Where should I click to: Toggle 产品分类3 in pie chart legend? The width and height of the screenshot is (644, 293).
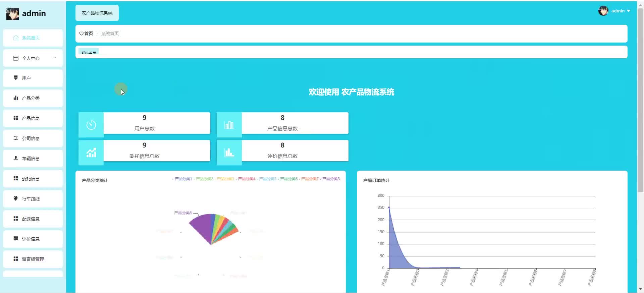click(224, 179)
